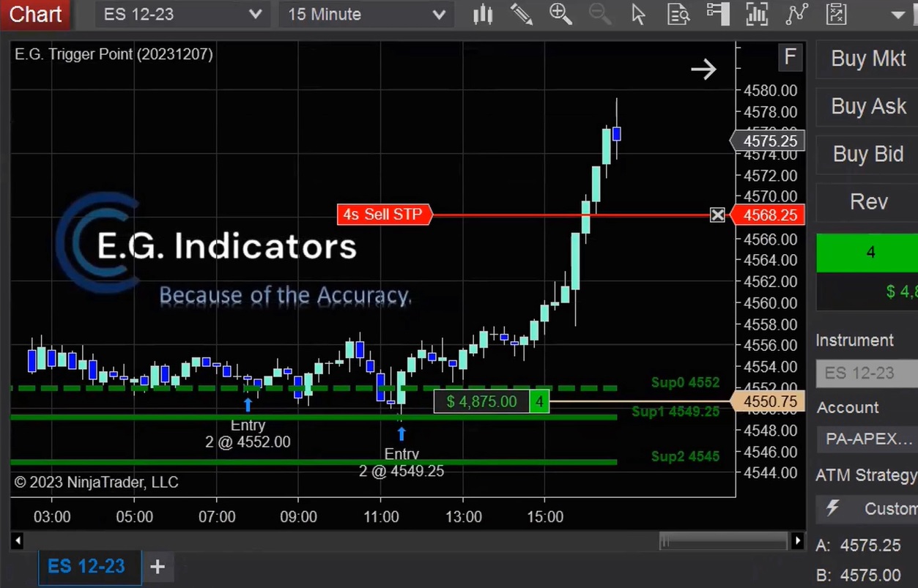The height and width of the screenshot is (588, 918).
Task: Open the bar type chart style icon
Action: pyautogui.click(x=483, y=14)
